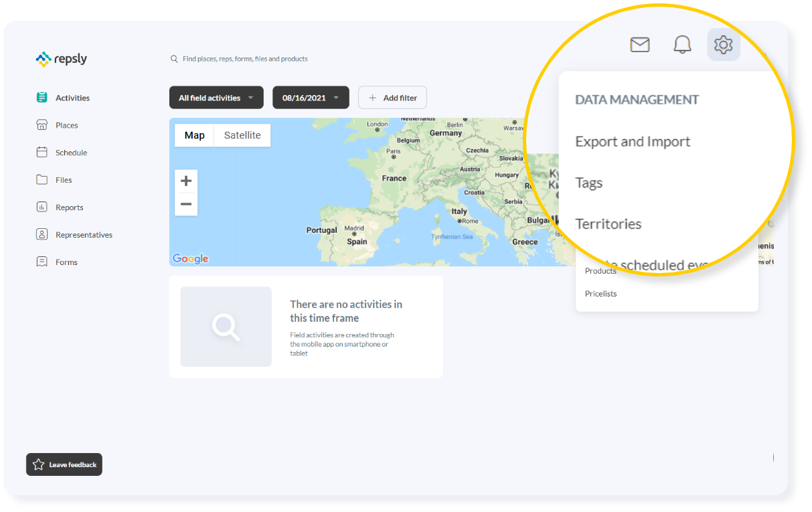Click the Representatives person icon

coord(42,234)
